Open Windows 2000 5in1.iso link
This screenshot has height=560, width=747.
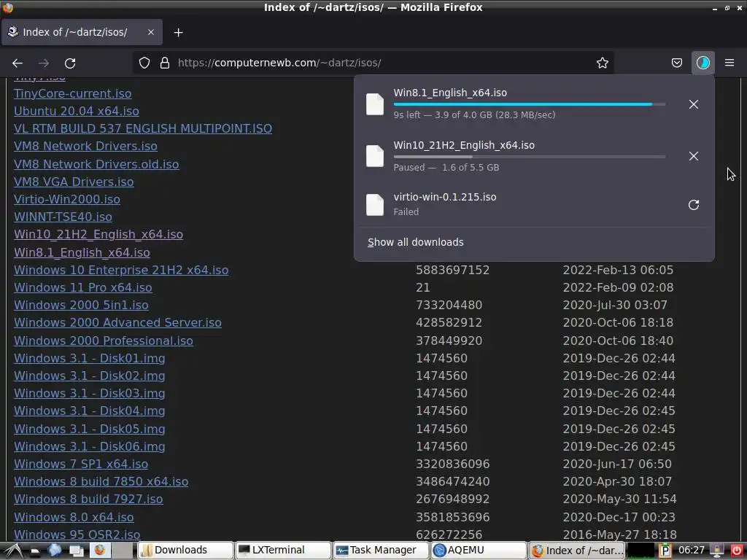click(81, 306)
